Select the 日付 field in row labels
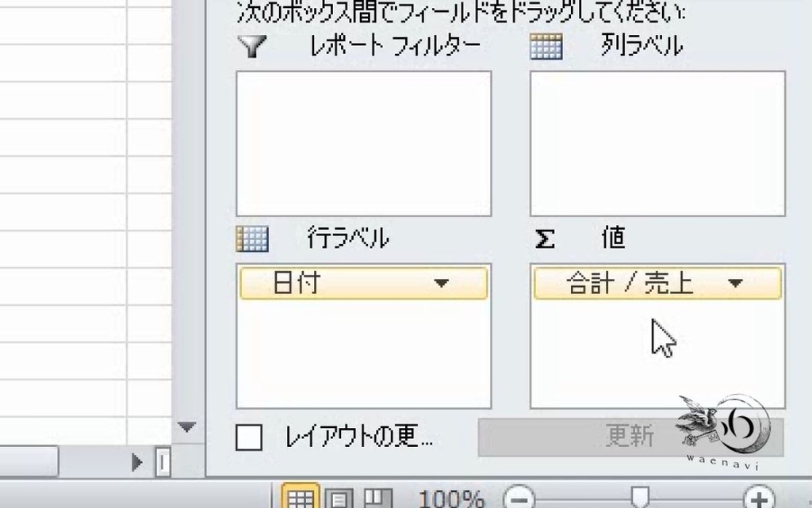 pos(363,283)
